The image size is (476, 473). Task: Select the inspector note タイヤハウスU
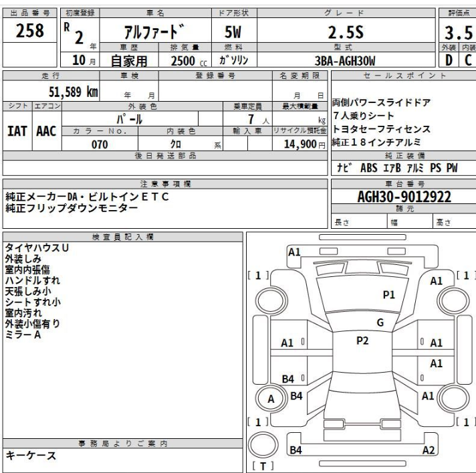[37, 248]
